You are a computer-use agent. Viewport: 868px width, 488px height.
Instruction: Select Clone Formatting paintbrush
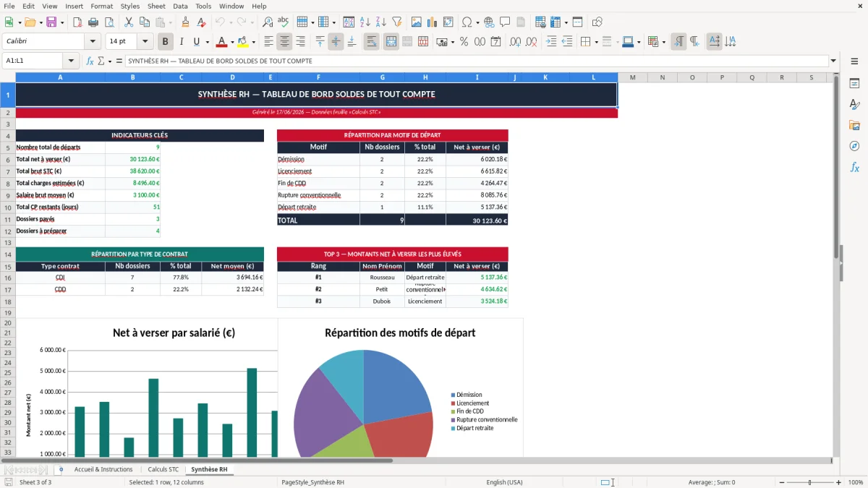(185, 22)
